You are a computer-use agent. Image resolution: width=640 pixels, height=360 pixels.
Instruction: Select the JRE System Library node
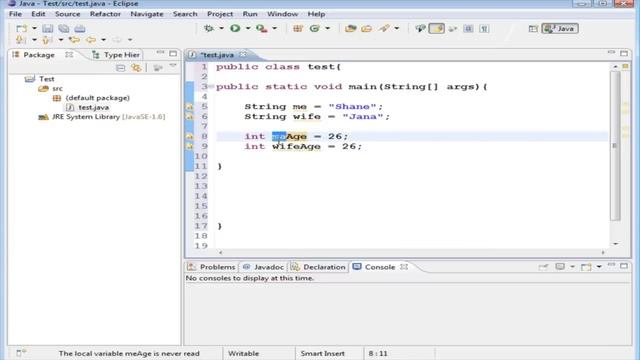tap(108, 117)
